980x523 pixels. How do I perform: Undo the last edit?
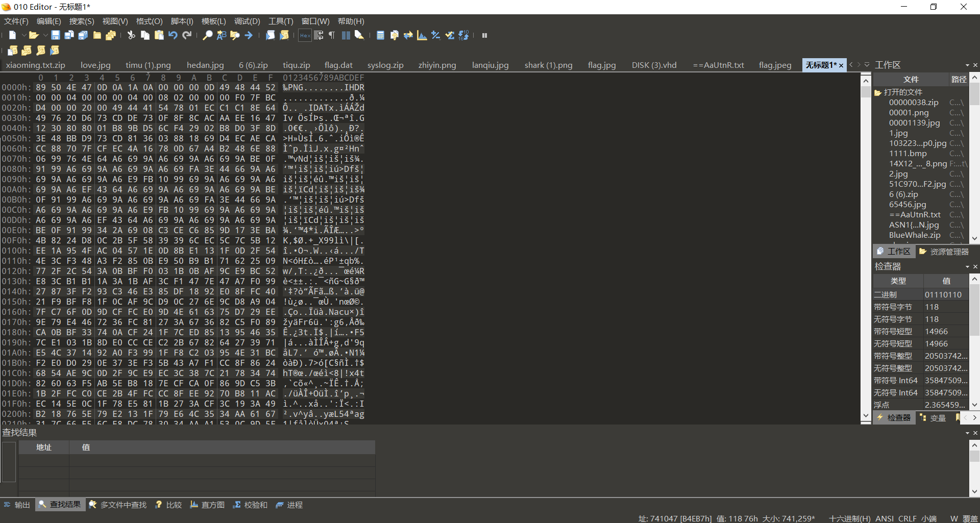tap(173, 35)
